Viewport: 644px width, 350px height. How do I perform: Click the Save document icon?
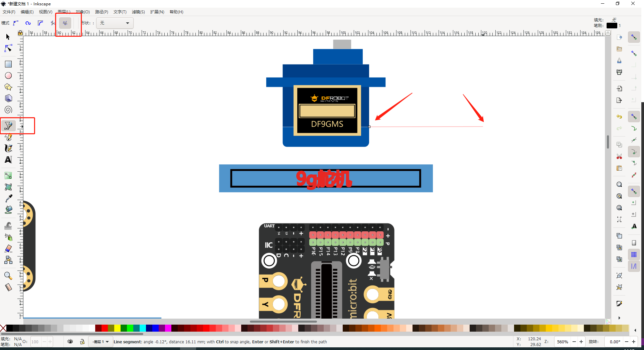coord(619,60)
